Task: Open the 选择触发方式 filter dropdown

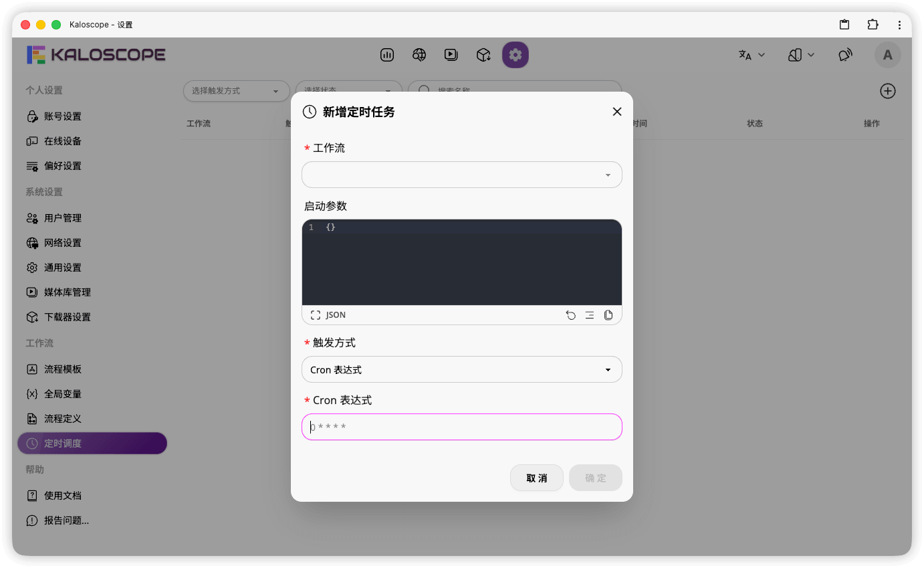Action: [x=236, y=91]
